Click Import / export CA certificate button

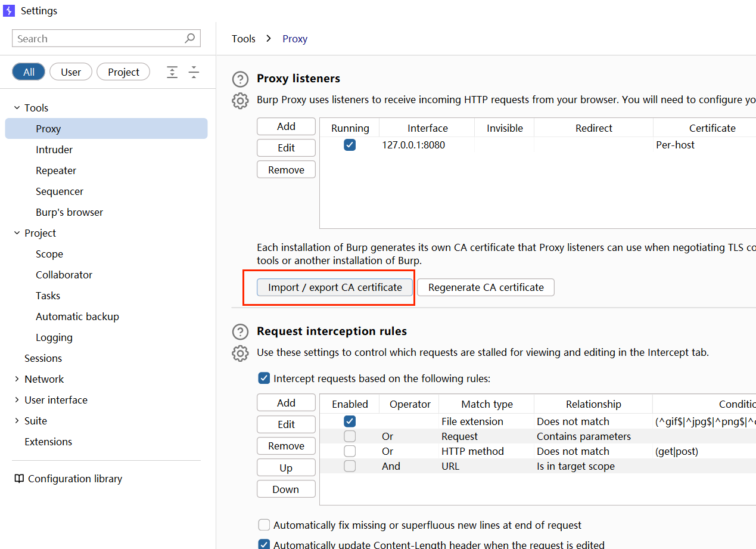335,287
